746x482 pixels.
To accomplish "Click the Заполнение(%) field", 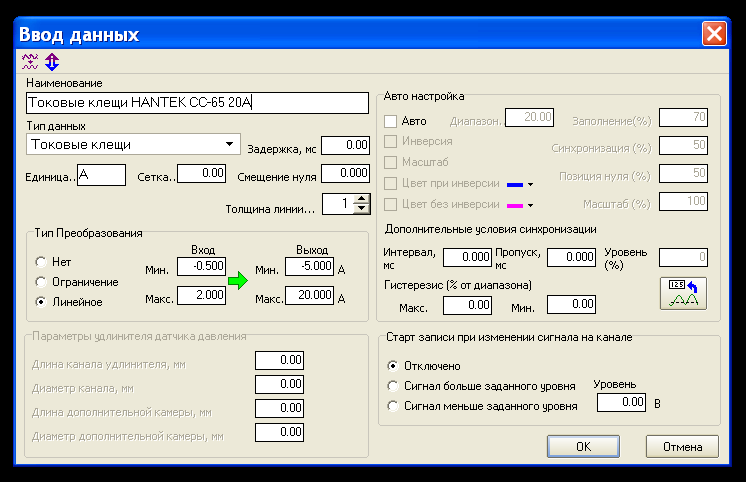I will 683,117.
